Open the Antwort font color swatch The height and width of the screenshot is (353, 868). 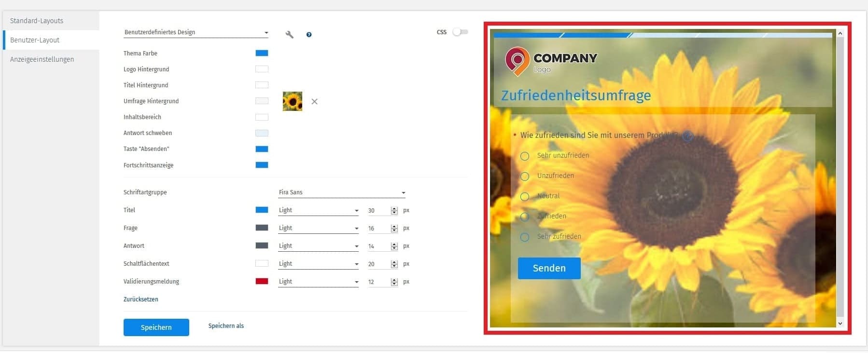pyautogui.click(x=262, y=245)
